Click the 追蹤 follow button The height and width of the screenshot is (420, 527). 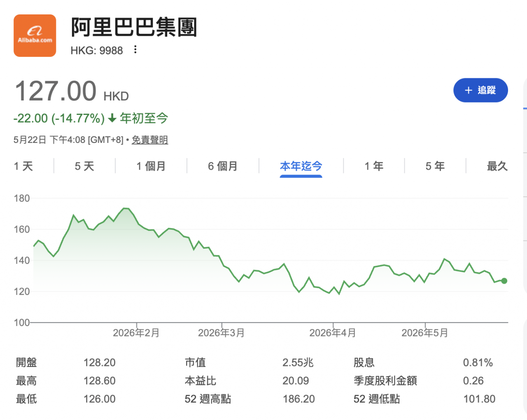pyautogui.click(x=480, y=90)
